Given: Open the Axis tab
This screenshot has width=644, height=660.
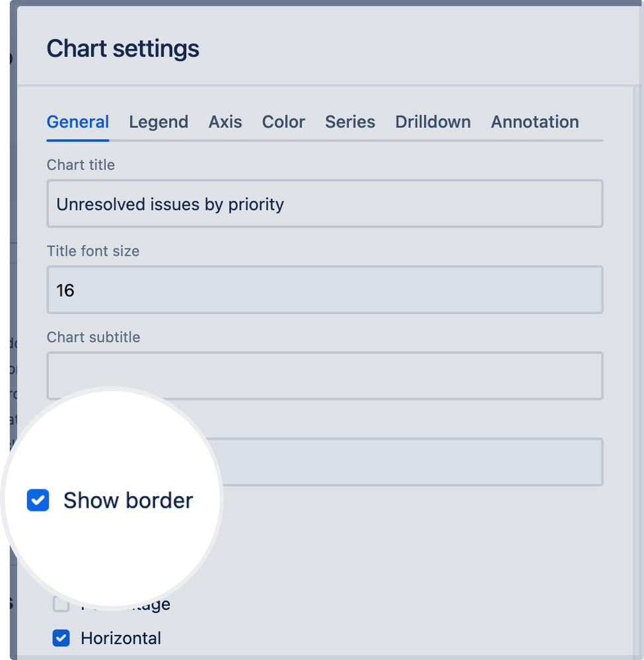Looking at the screenshot, I should coord(225,122).
